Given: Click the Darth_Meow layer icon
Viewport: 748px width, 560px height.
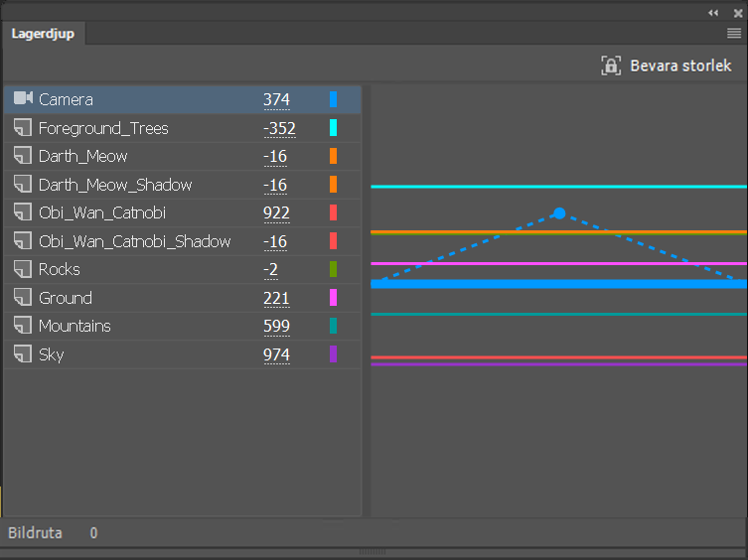Looking at the screenshot, I should [x=23, y=156].
